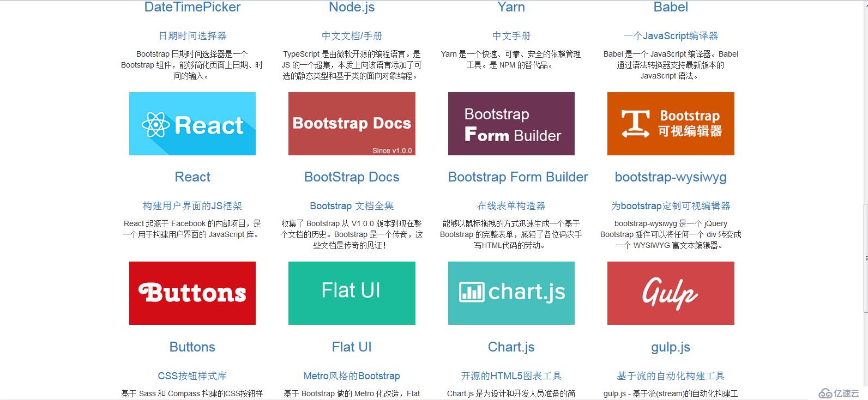
Task: Click the Chart.js title link
Action: pos(511,347)
